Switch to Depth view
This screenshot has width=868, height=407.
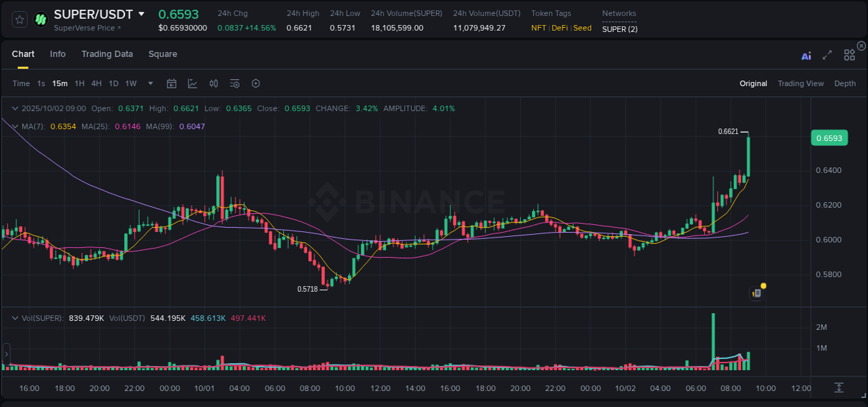844,83
